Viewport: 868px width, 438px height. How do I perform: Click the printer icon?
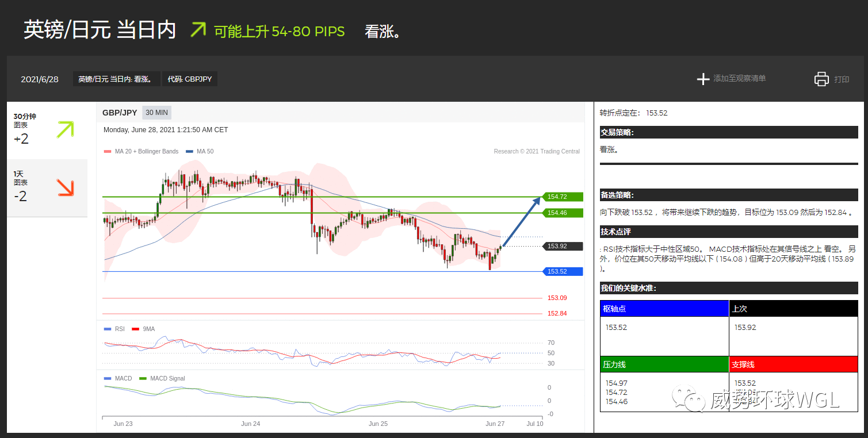coord(821,79)
